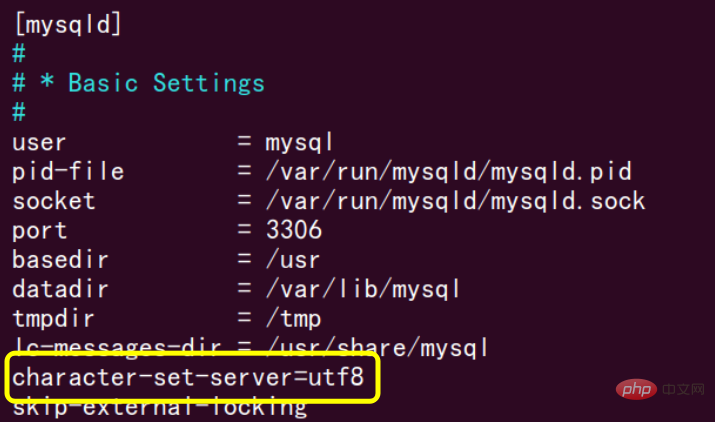Click the socket setting name
This screenshot has height=422, width=715.
pyautogui.click(x=53, y=201)
